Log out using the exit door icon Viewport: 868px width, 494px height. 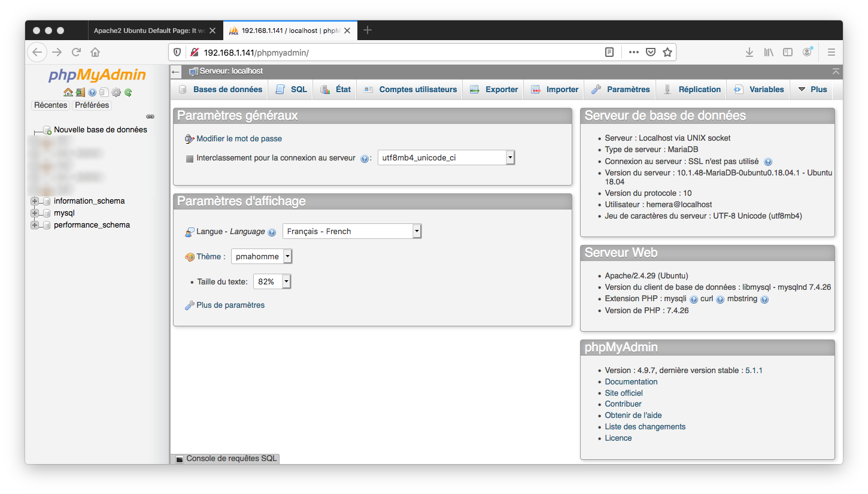80,92
